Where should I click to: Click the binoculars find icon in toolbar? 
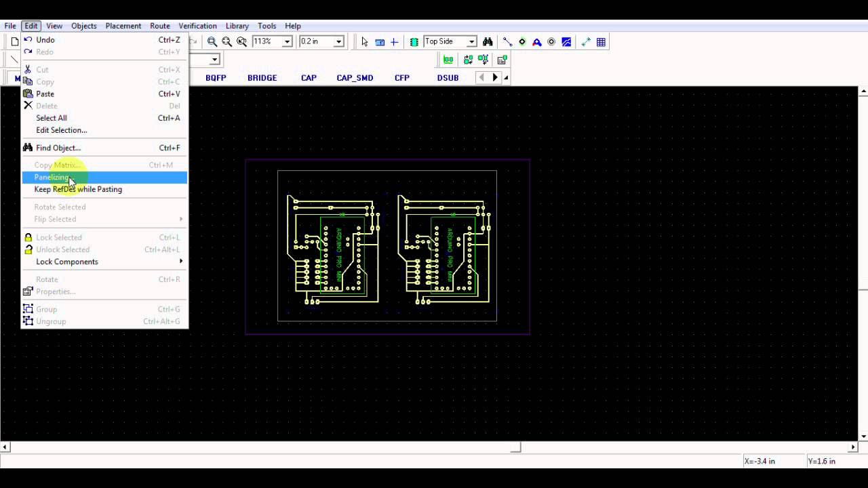point(487,41)
